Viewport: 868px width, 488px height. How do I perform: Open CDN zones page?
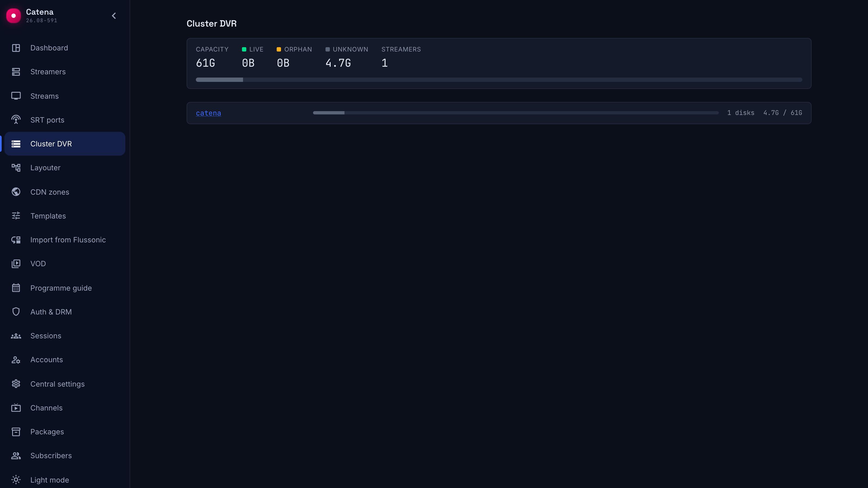coord(65,192)
